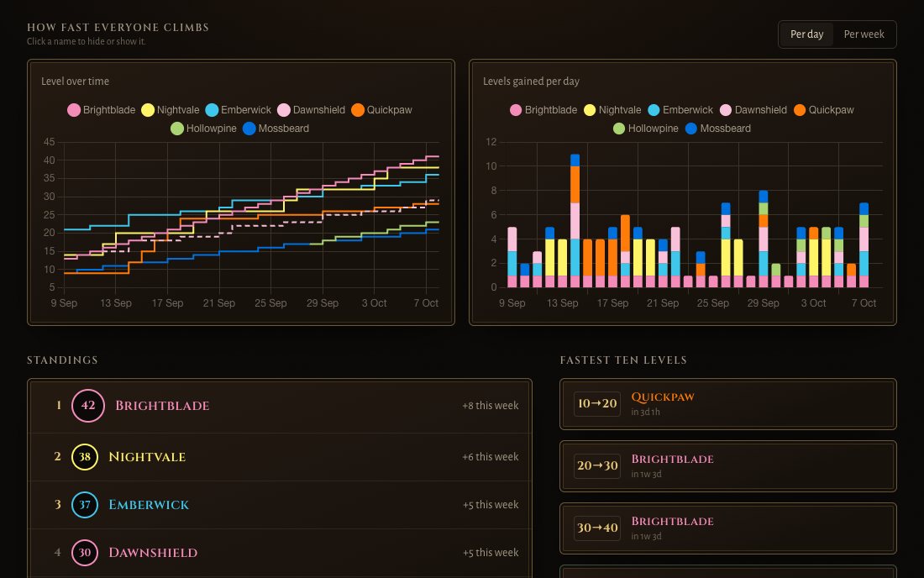
Task: Switch the chart view to Per week
Action: pyautogui.click(x=864, y=34)
